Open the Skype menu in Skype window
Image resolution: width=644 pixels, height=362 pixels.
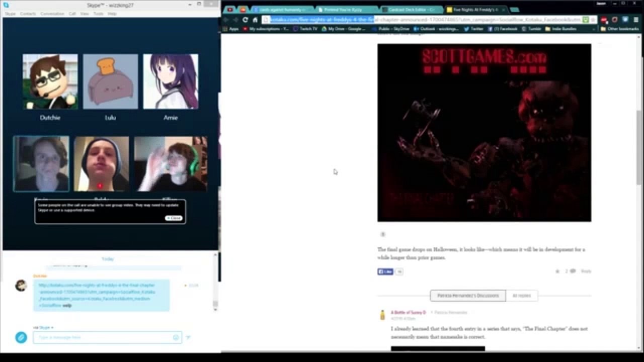[x=10, y=14]
